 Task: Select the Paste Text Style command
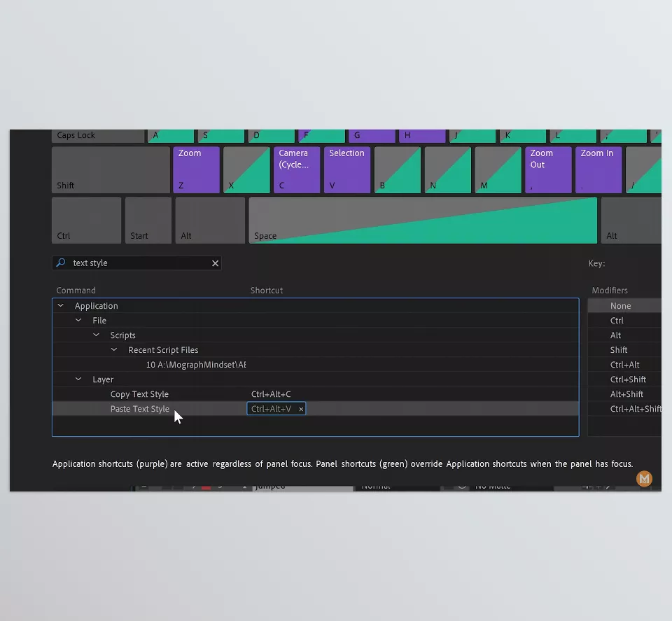coord(140,409)
